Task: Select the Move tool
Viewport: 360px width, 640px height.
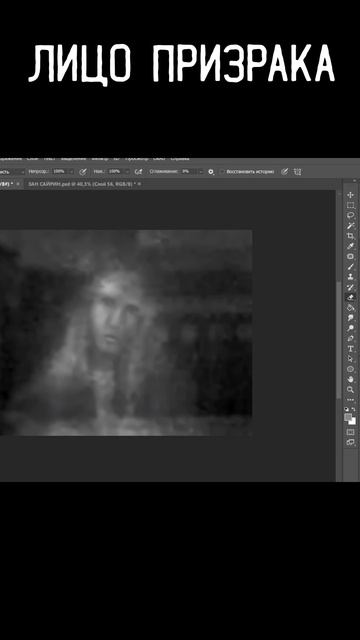Action: point(350,195)
